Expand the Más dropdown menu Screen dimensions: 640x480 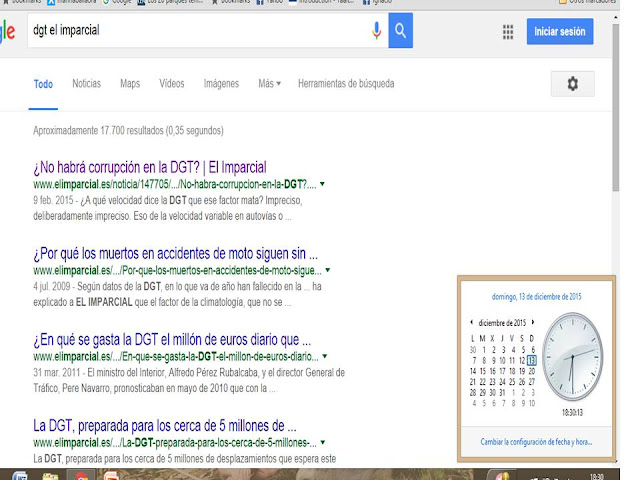(x=269, y=84)
